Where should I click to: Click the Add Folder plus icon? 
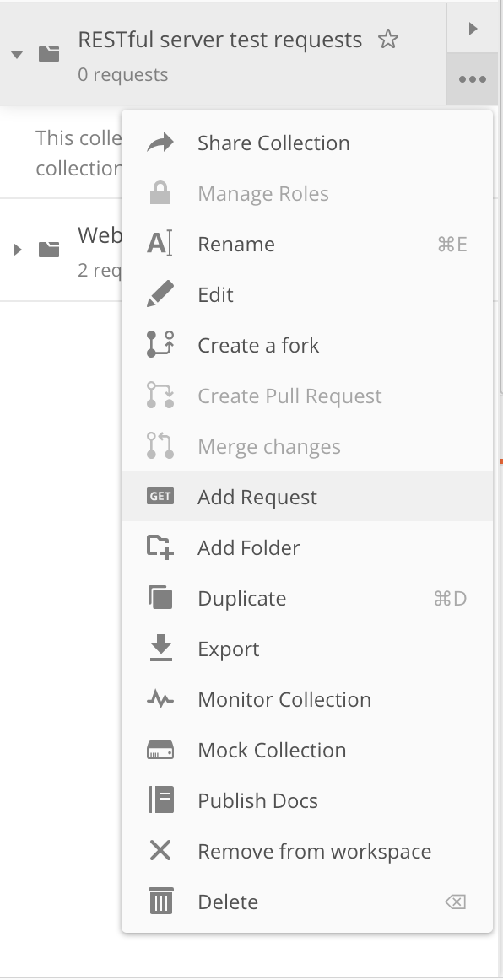click(x=160, y=547)
